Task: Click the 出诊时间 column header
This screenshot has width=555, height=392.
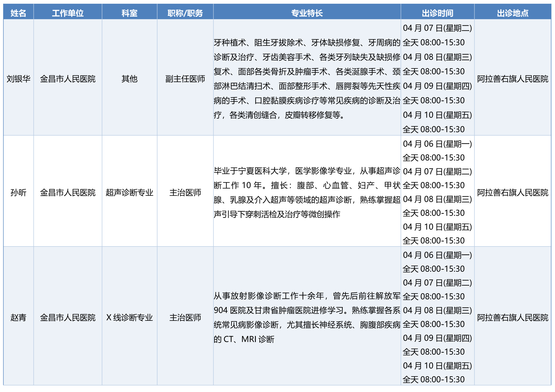Action: [437, 13]
